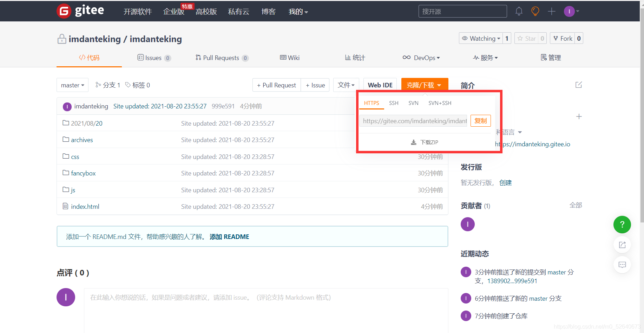The width and height of the screenshot is (644, 333).
Task: Expand the DevOps menu
Action: click(x=421, y=58)
